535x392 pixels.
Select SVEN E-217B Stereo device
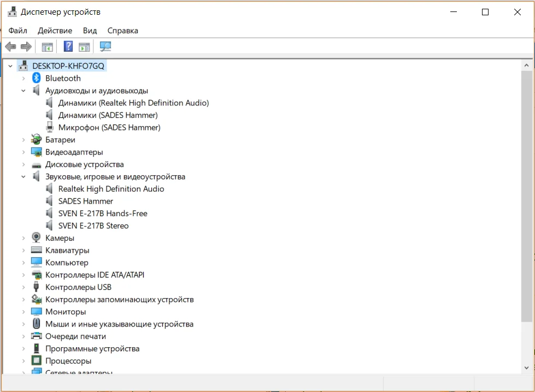[93, 225]
